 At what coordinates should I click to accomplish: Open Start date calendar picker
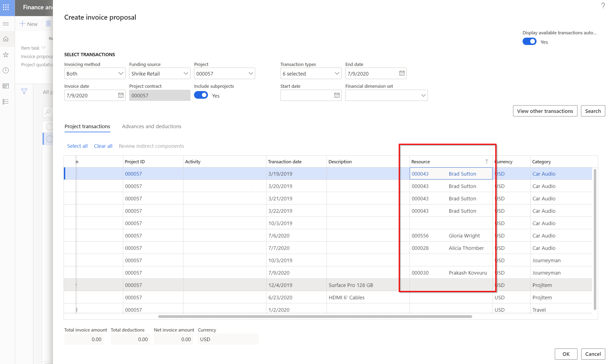(337, 95)
